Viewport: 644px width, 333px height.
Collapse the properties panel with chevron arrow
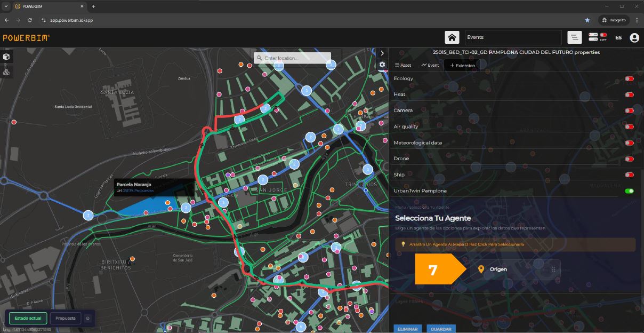pyautogui.click(x=382, y=53)
